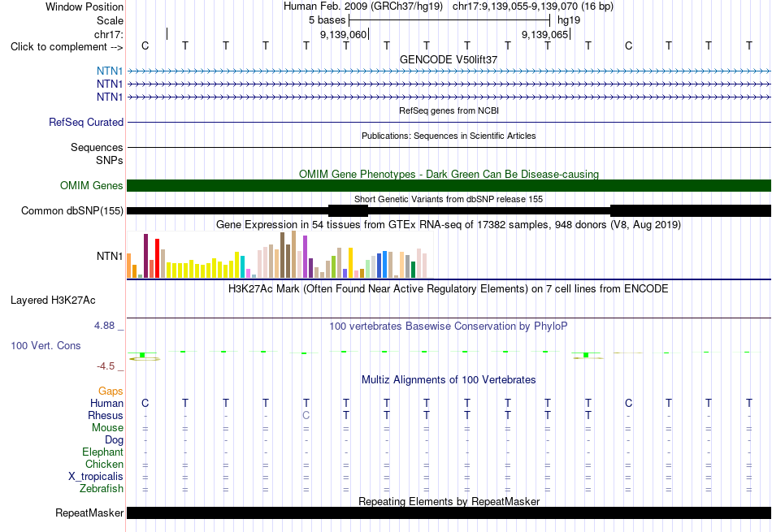The height and width of the screenshot is (532, 772).
Task: Click the gray C base in Rhesus row
Action: click(306, 415)
